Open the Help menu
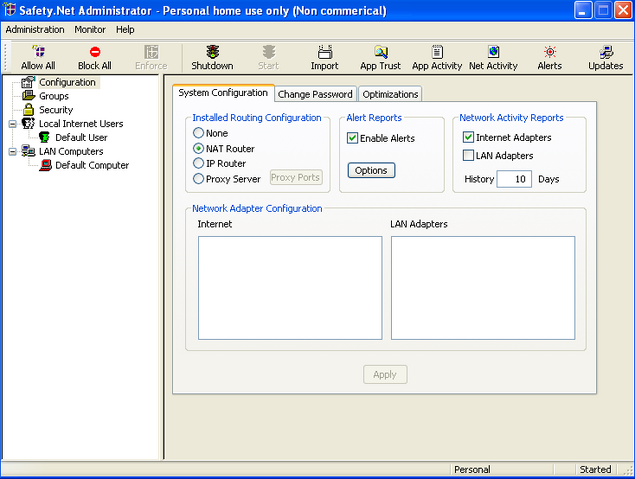Image resolution: width=635 pixels, height=479 pixels. [x=125, y=30]
